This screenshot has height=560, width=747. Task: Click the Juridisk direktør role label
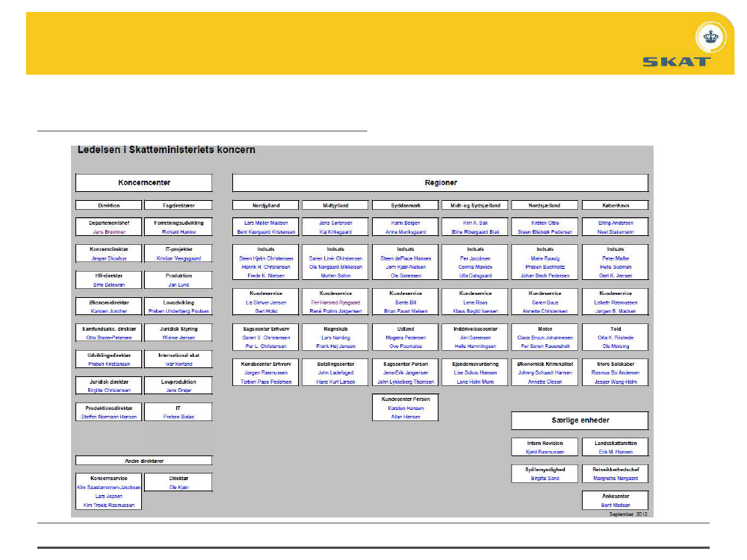[108, 382]
